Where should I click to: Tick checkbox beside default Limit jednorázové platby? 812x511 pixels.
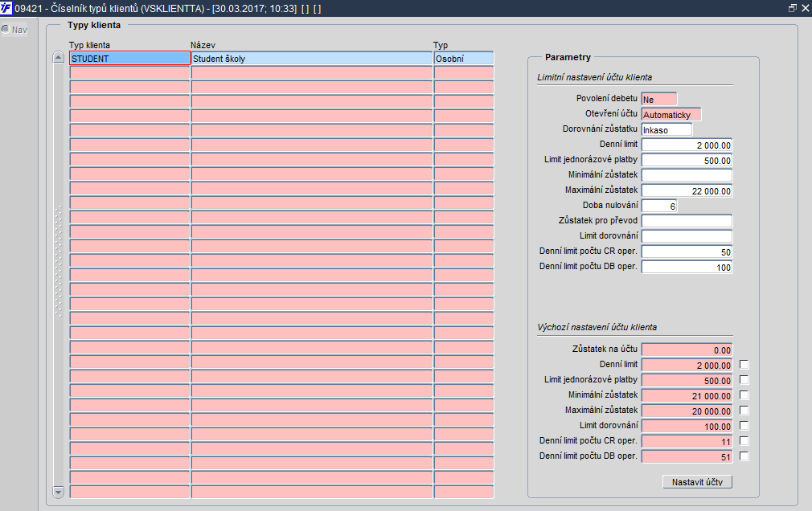click(744, 379)
